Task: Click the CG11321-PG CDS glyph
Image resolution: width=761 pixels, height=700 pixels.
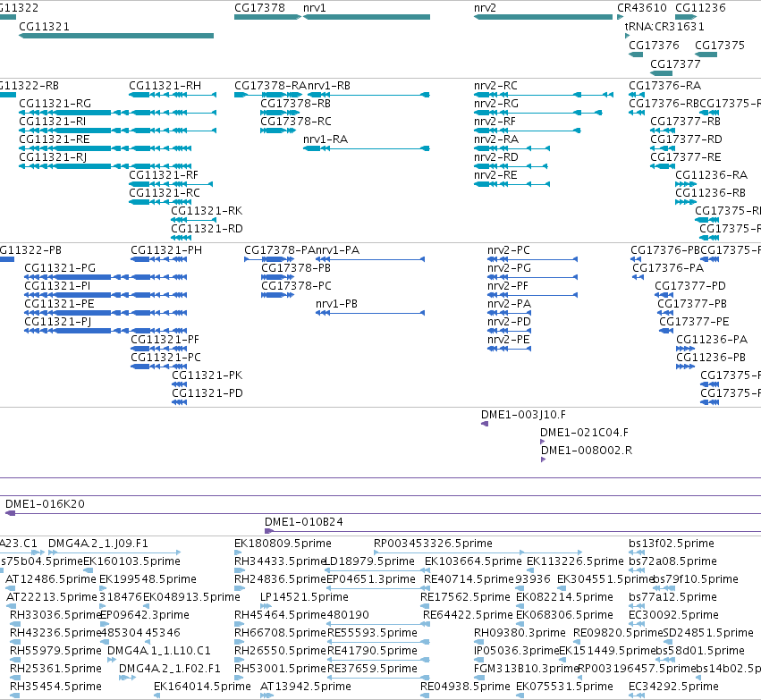Action: [106, 277]
